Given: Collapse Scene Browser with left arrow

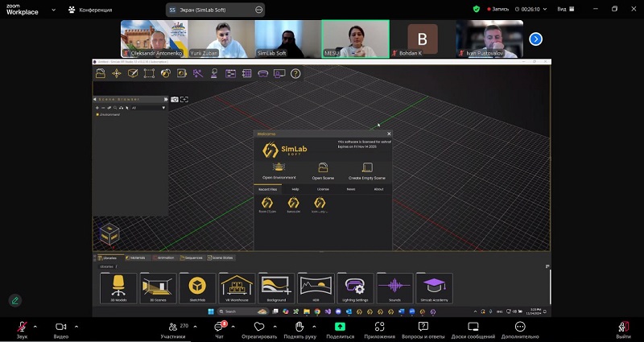Looking at the screenshot, I should click(95, 99).
